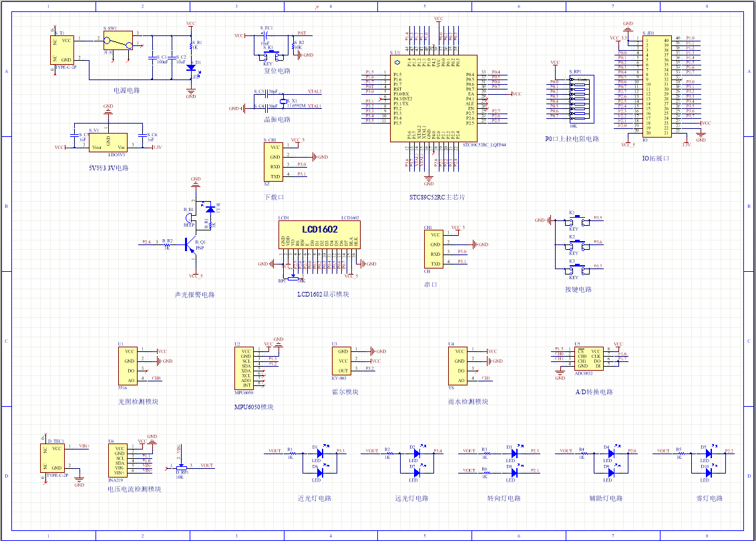Viewport: 756px width, 541px height.
Task: Click the 霍尔模块 label
Action: pyautogui.click(x=345, y=392)
